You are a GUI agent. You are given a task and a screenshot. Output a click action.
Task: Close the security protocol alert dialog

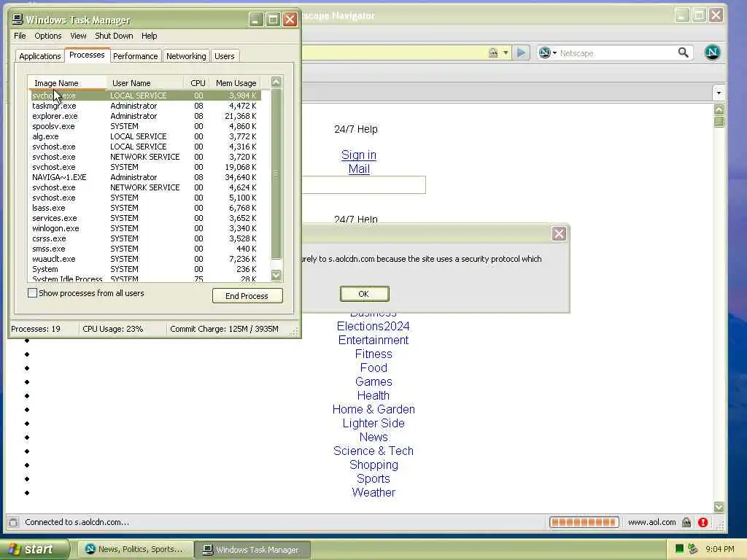(x=559, y=234)
